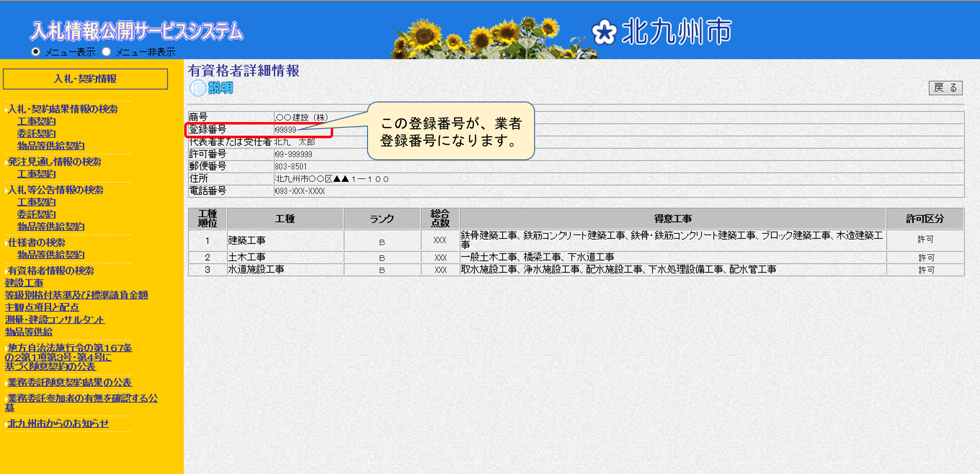Click the 北九州市 city logo emblem
Viewport: 980px width, 474px height.
pos(604,32)
